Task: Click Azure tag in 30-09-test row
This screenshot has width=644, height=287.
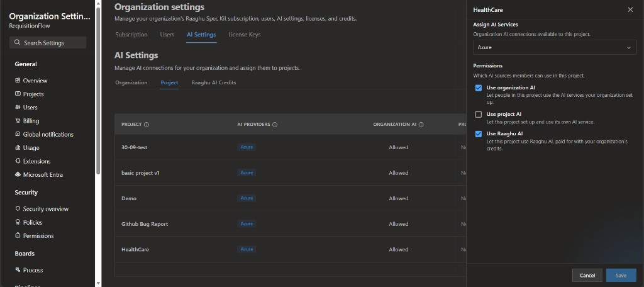Action: coord(247,147)
